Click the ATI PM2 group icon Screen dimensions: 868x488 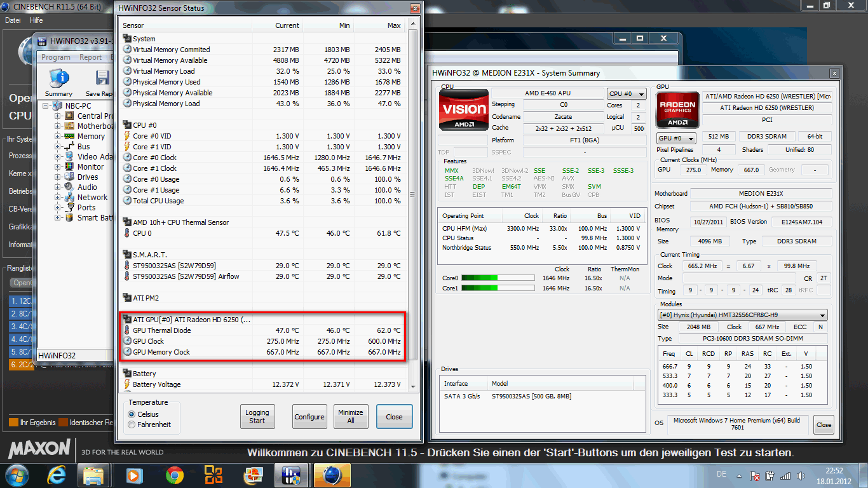point(127,298)
